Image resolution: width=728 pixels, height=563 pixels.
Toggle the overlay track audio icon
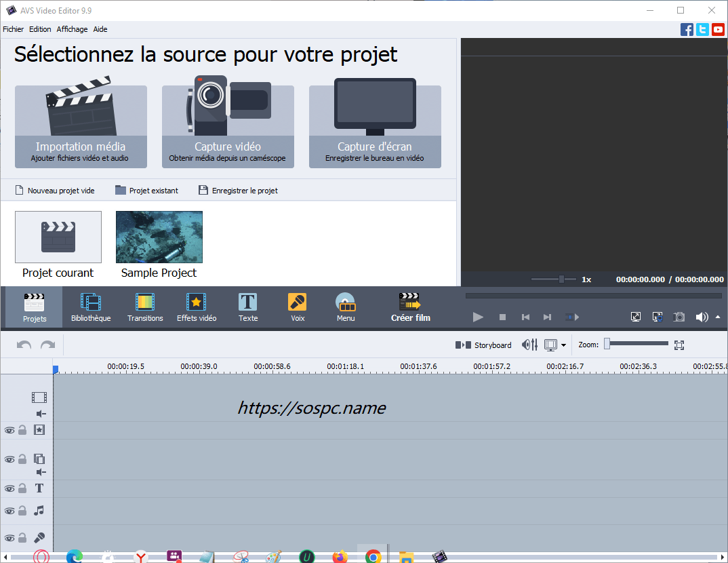point(41,472)
